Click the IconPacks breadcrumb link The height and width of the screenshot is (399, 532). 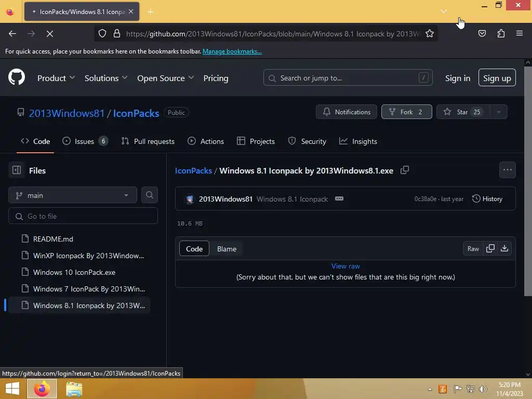[193, 170]
